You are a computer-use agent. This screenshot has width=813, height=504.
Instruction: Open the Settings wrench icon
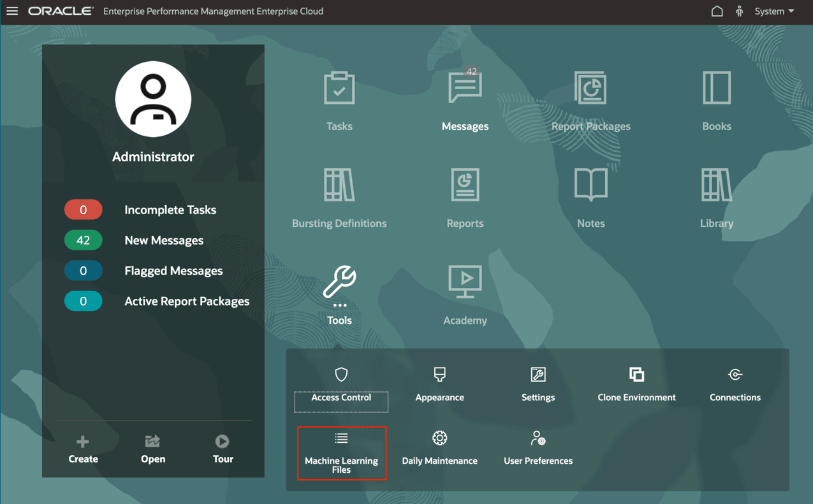538,374
